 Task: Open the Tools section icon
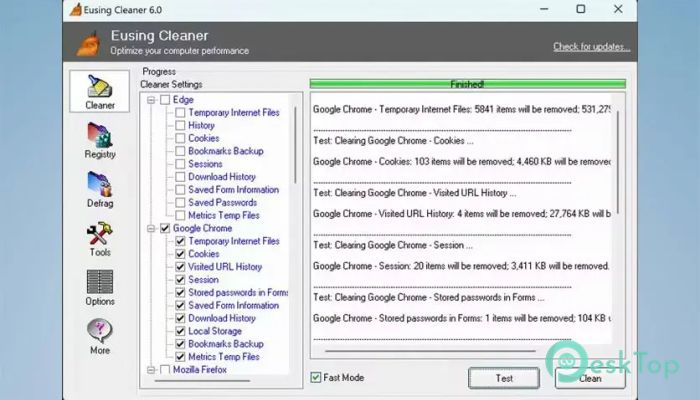100,239
